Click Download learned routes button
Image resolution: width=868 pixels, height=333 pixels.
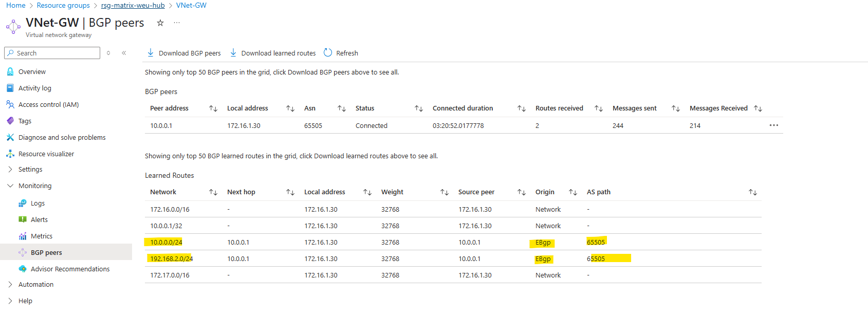click(x=273, y=53)
